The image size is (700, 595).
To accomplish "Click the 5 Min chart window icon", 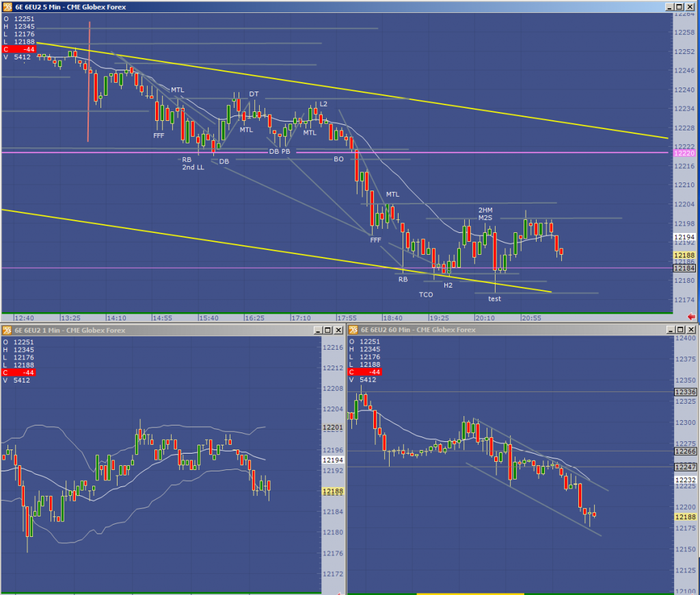I will coord(7,6).
